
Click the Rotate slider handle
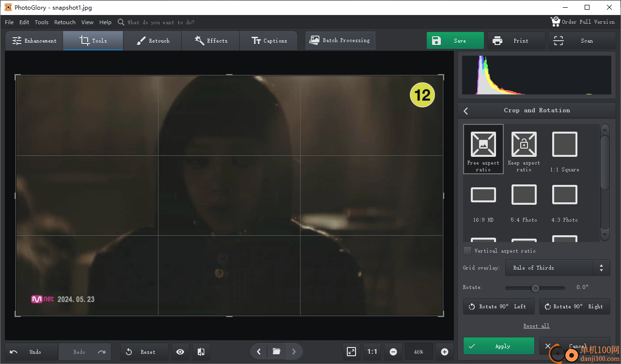coord(535,288)
